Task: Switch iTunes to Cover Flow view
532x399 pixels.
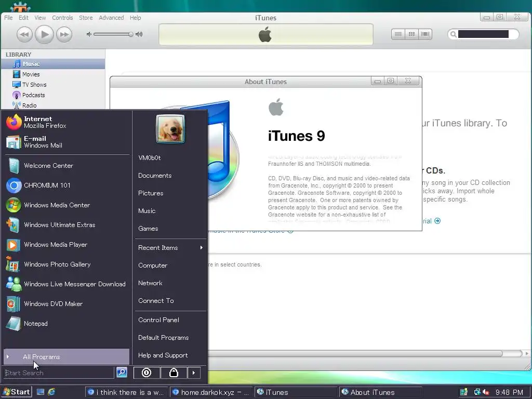Action: pos(425,34)
